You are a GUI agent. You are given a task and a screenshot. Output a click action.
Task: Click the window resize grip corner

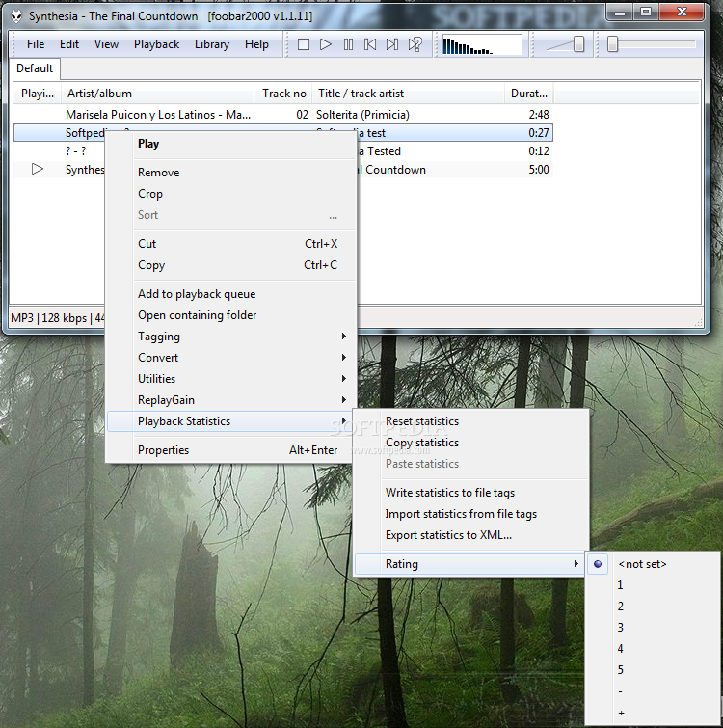[698, 322]
